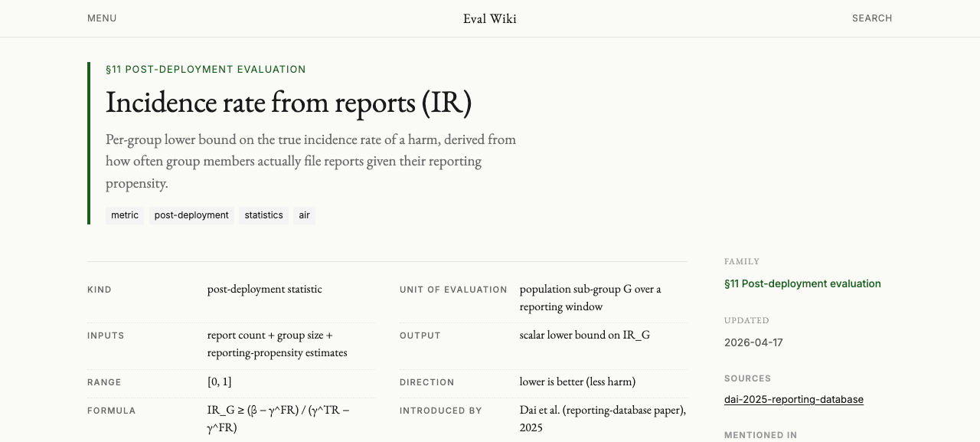Screen dimensions: 980x442
Task: Click the §11 Post-deployment evaluation breadcrumb heading
Action: coord(206,69)
